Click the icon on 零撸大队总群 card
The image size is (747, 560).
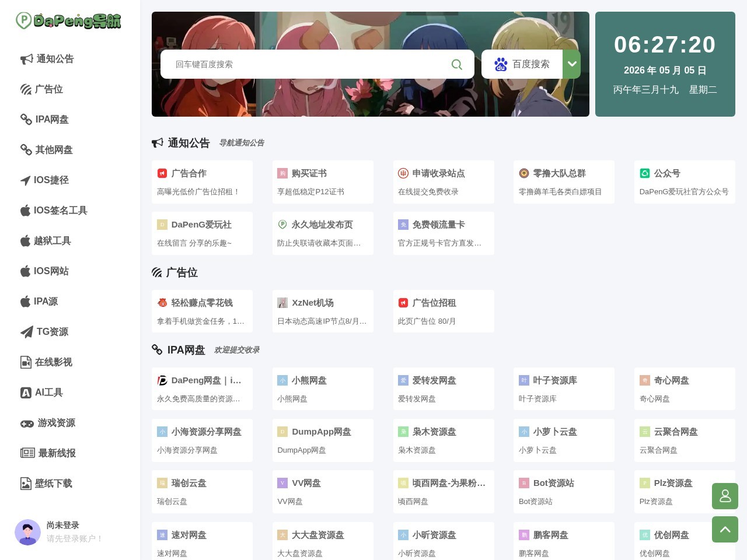point(524,173)
